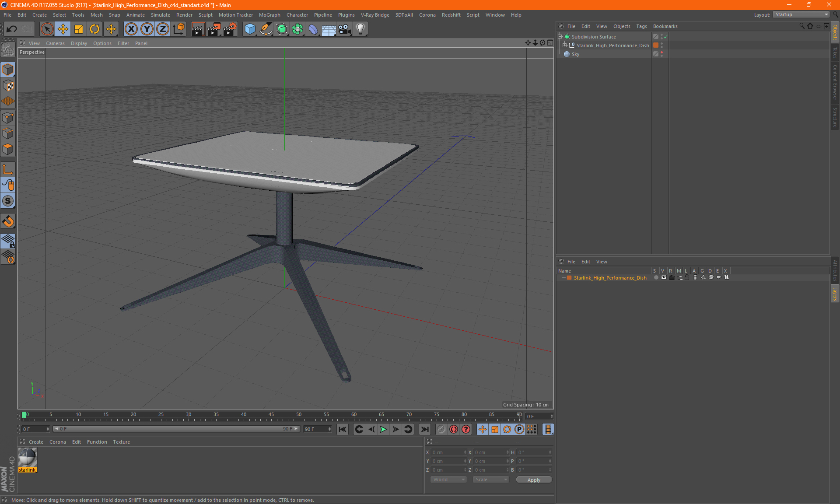Screen dimensions: 840x504
Task: Click the end frame 90 F field
Action: point(317,429)
